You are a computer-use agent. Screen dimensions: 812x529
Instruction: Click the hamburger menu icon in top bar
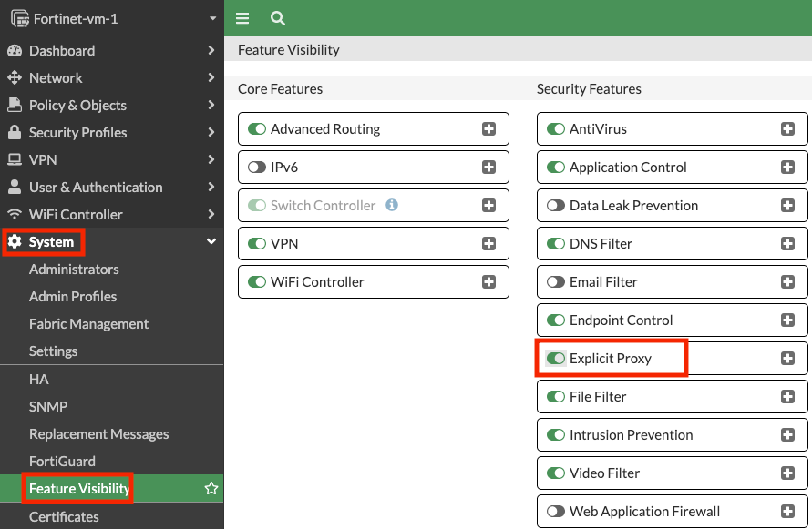(x=242, y=18)
